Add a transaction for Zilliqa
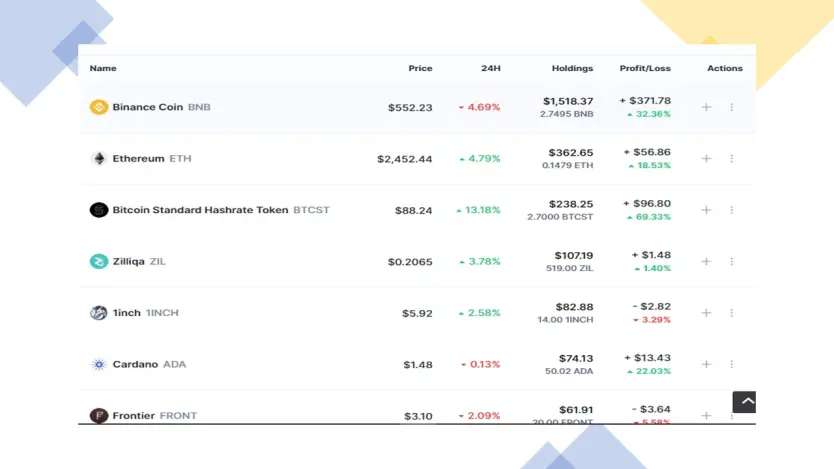Screen dimensions: 834x469 tap(706, 261)
